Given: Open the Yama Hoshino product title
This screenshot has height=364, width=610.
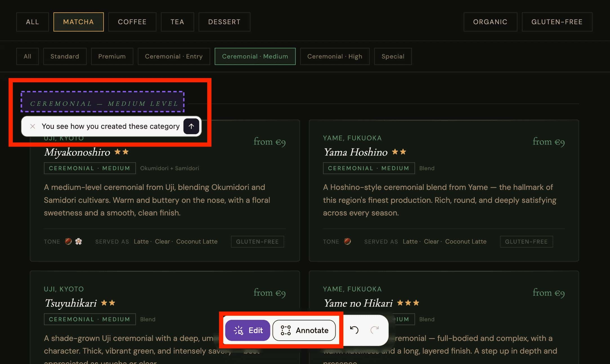Looking at the screenshot, I should coord(355,152).
